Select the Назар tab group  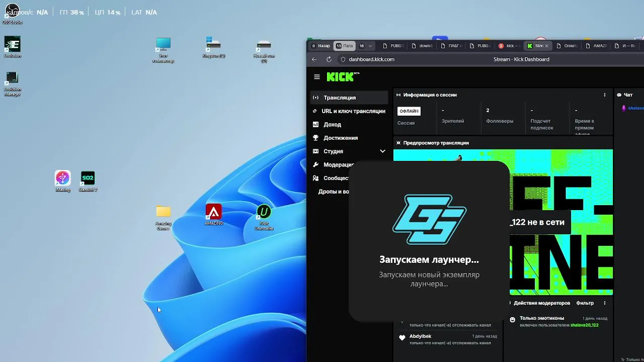tap(321, 46)
